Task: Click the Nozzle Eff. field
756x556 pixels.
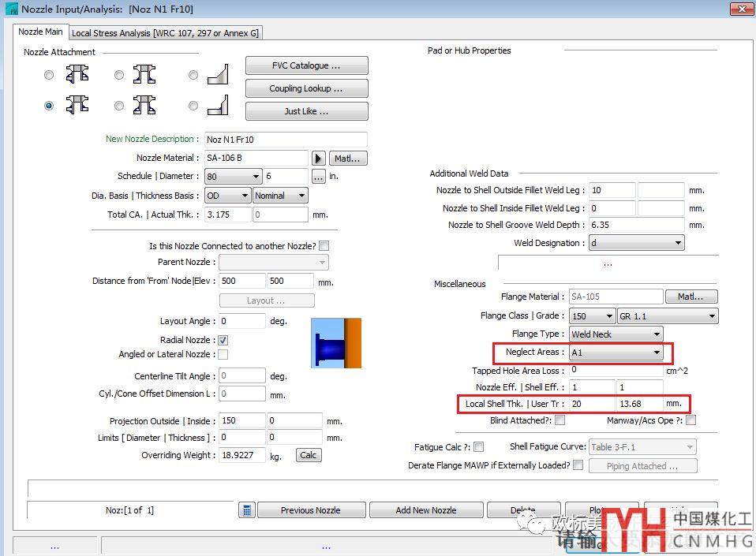Action: coord(592,387)
